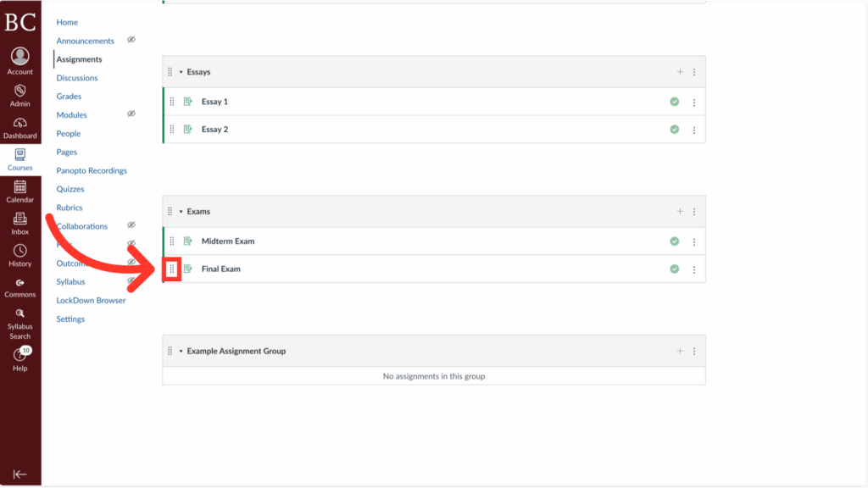Open Settings at the bottom of course navigation
The width and height of the screenshot is (868, 488).
(70, 319)
